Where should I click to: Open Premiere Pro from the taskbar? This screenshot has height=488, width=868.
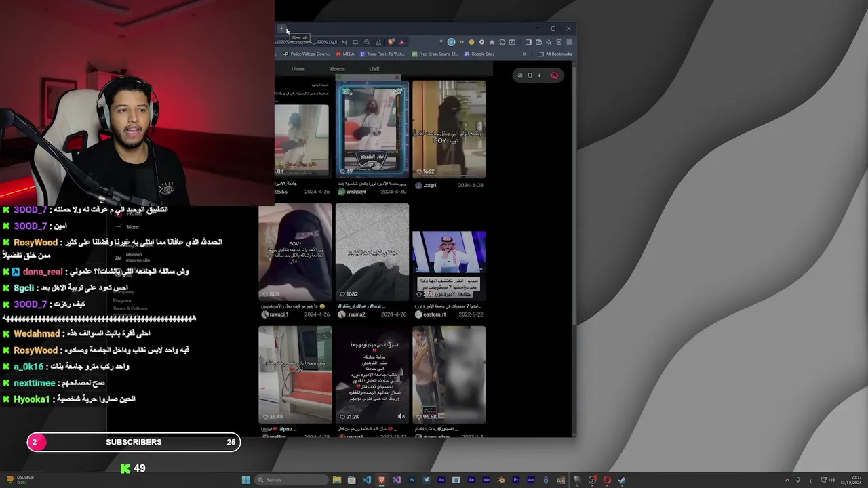516,480
